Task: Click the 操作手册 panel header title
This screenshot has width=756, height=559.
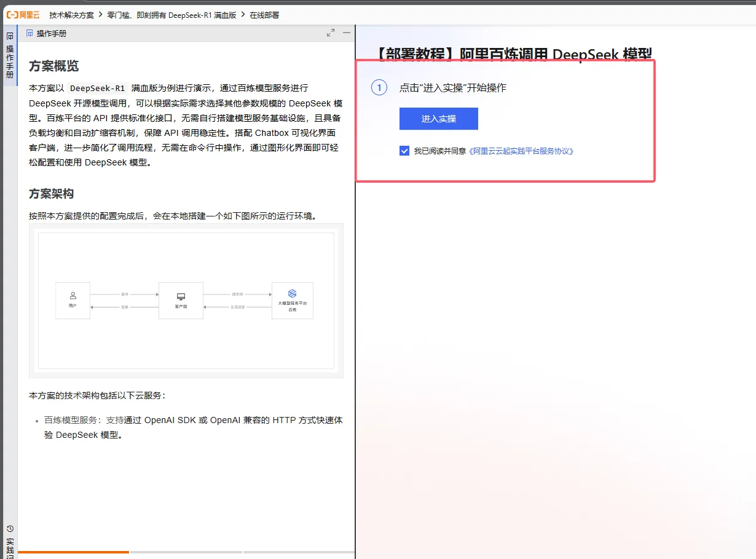Action: pyautogui.click(x=52, y=33)
